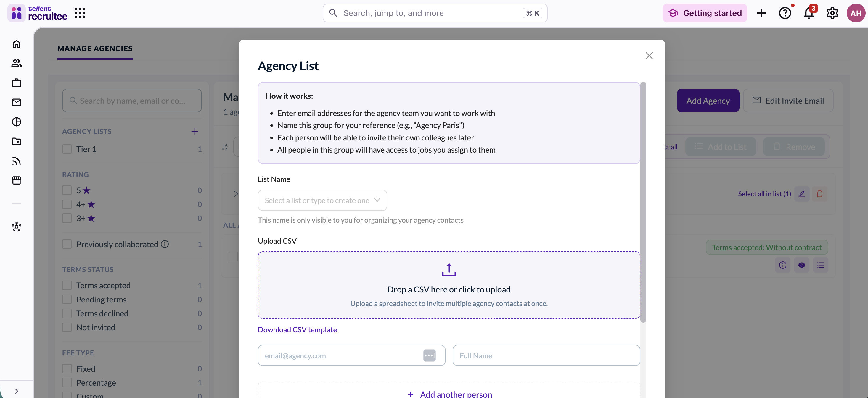Focus the global search bar
This screenshot has width=868, height=398.
tap(435, 13)
